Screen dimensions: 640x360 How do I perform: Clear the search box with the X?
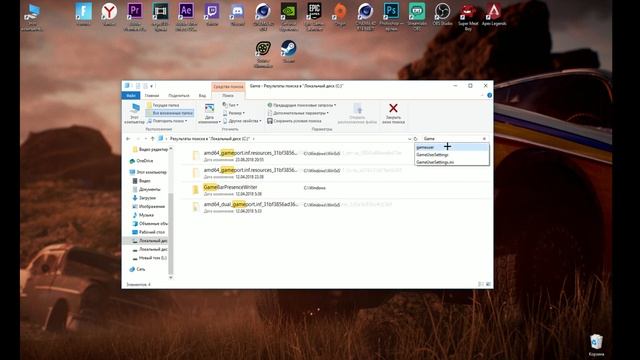point(484,139)
